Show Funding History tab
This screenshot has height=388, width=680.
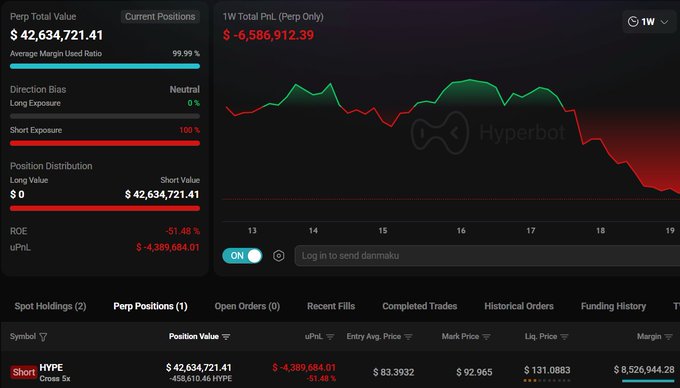[x=613, y=306]
